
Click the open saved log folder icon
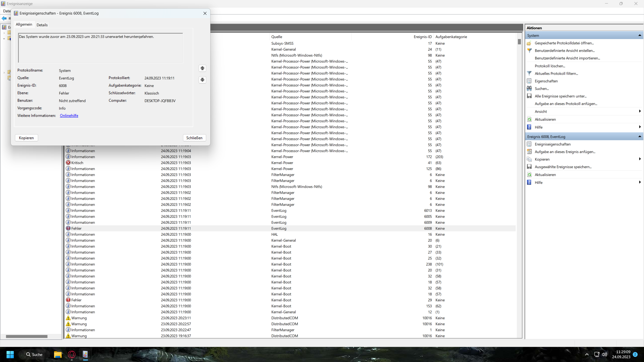click(529, 43)
